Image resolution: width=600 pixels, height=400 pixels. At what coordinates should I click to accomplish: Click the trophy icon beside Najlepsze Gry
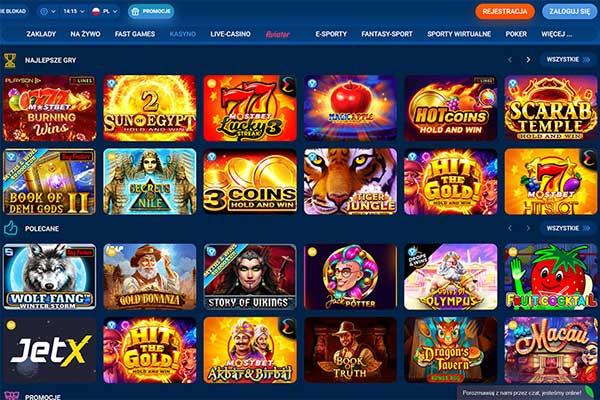[x=10, y=60]
